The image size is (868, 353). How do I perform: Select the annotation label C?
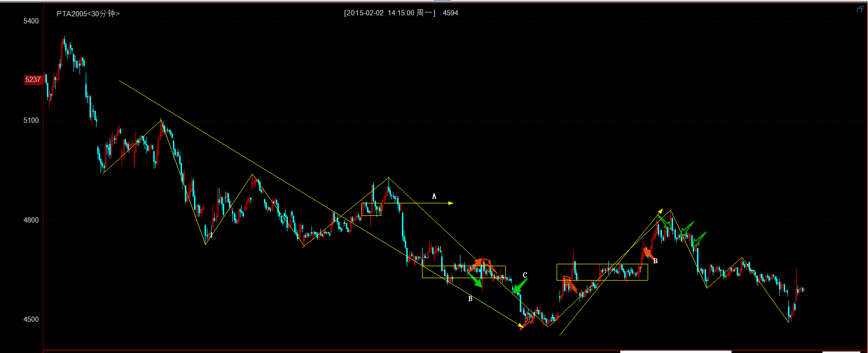(x=525, y=275)
